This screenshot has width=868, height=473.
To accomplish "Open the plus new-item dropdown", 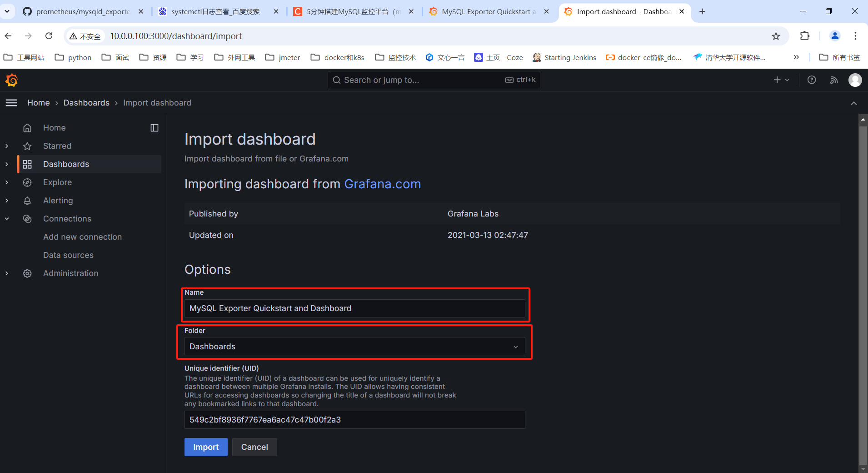I will point(781,80).
